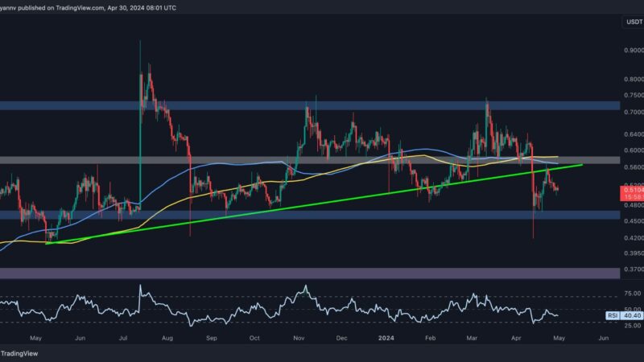Select the RSI indicator label tag
The image size is (644, 362).
pos(610,316)
